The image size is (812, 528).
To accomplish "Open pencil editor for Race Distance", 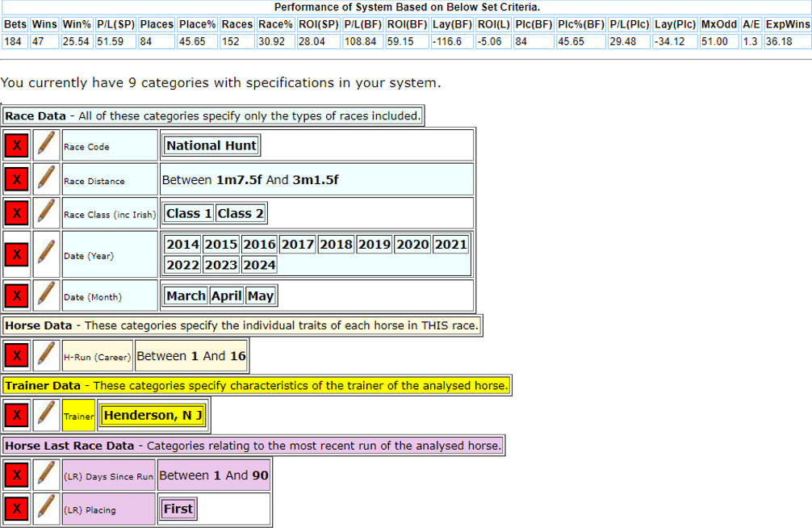I will pyautogui.click(x=46, y=179).
